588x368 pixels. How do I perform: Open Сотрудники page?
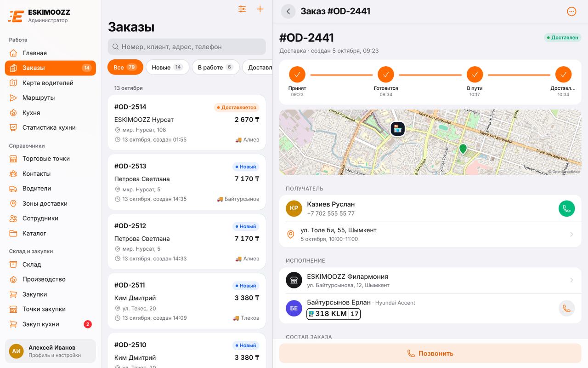click(x=51, y=218)
